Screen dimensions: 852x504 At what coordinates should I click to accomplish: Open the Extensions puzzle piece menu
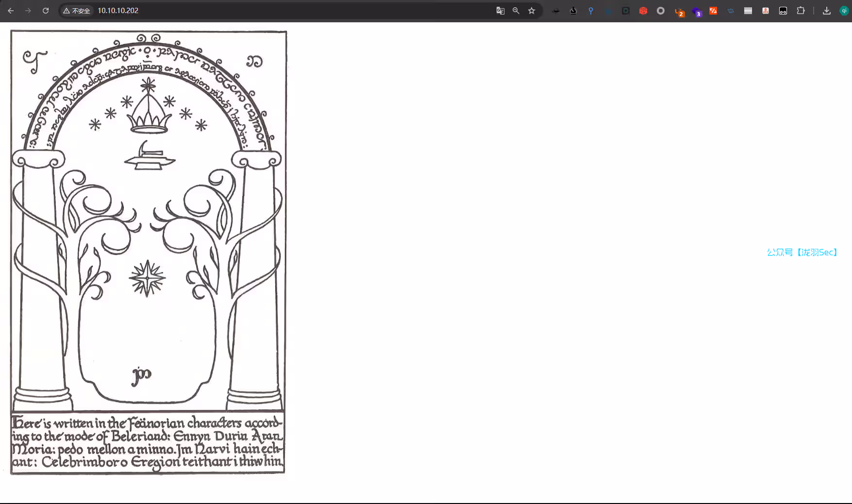point(801,11)
